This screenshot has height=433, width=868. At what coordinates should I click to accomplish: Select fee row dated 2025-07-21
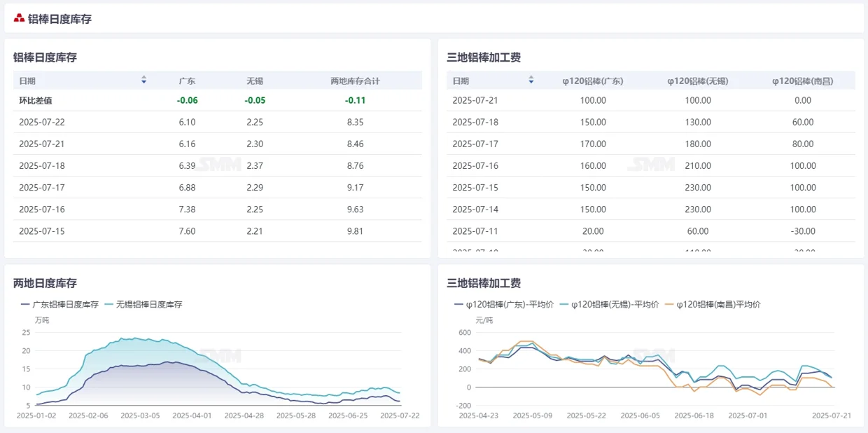pos(651,100)
